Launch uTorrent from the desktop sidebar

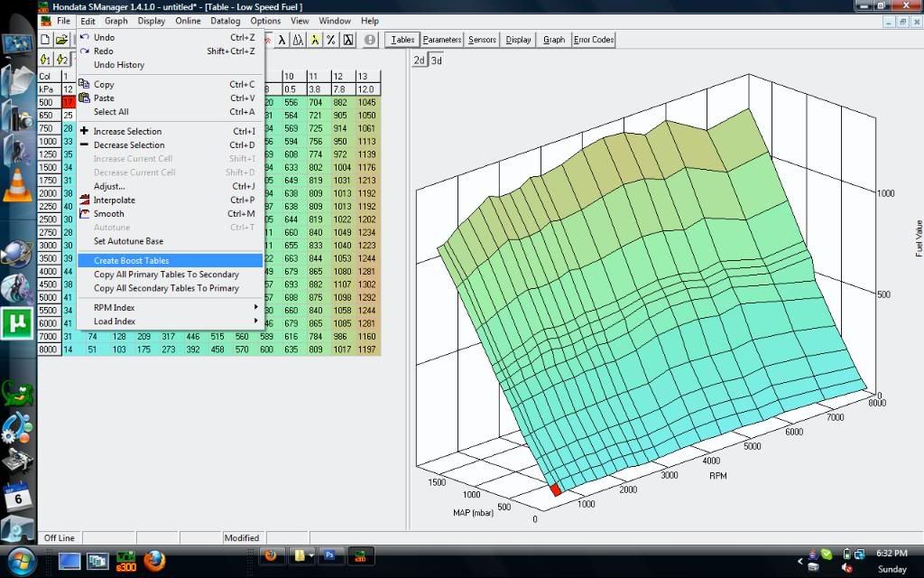tap(17, 322)
